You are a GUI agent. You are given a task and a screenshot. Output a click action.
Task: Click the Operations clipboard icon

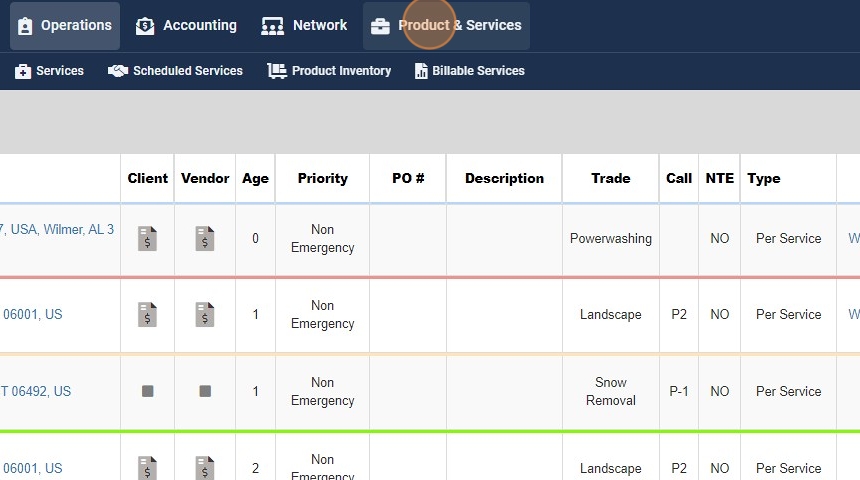point(25,26)
